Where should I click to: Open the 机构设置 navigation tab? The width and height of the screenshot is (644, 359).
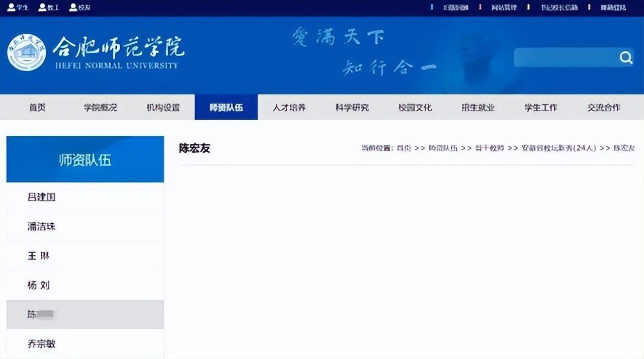tap(163, 107)
